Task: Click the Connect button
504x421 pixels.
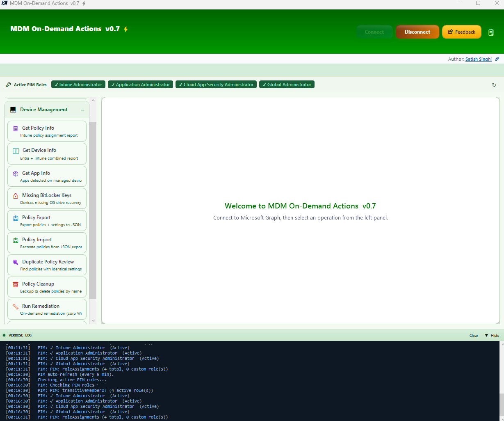Action: click(374, 32)
